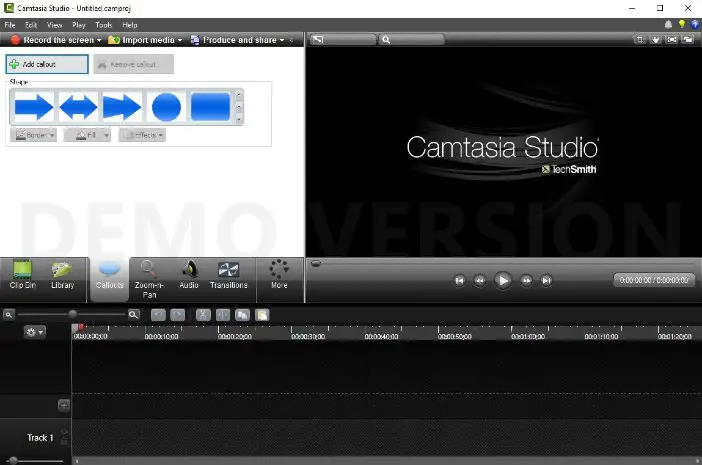
Task: Click the timeline playhead marker
Action: tap(78, 328)
